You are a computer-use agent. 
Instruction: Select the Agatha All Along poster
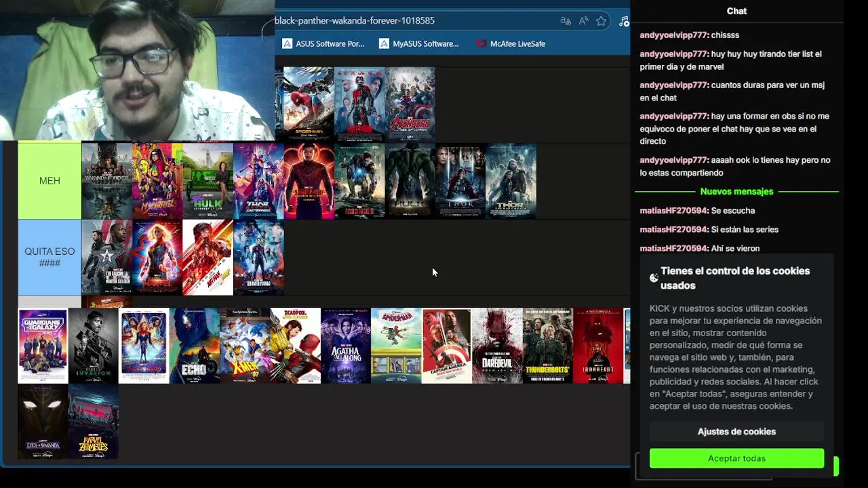pyautogui.click(x=346, y=346)
